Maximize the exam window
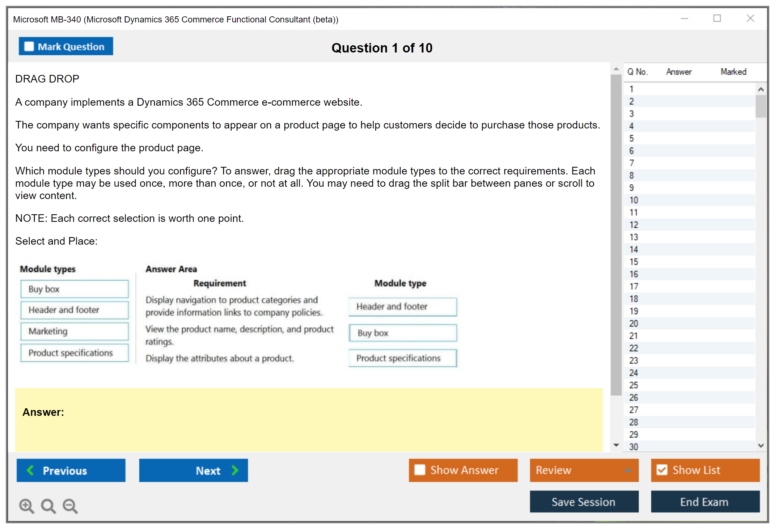778x532 pixels. click(x=717, y=18)
